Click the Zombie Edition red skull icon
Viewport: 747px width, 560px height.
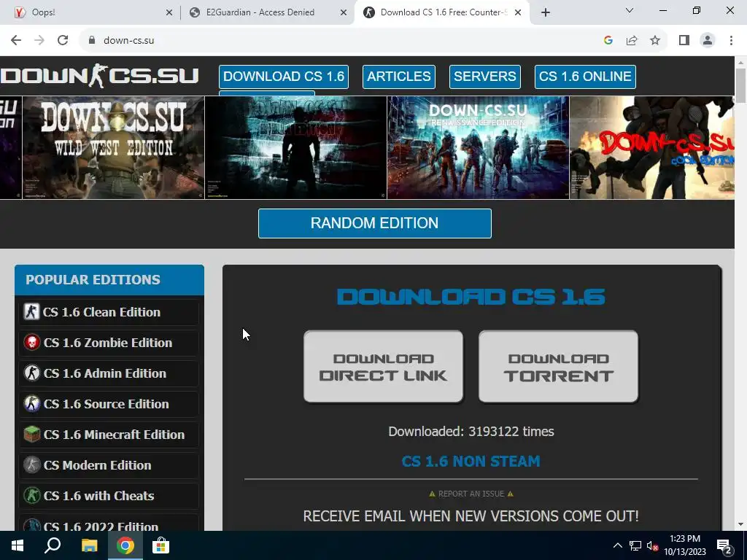tap(32, 343)
